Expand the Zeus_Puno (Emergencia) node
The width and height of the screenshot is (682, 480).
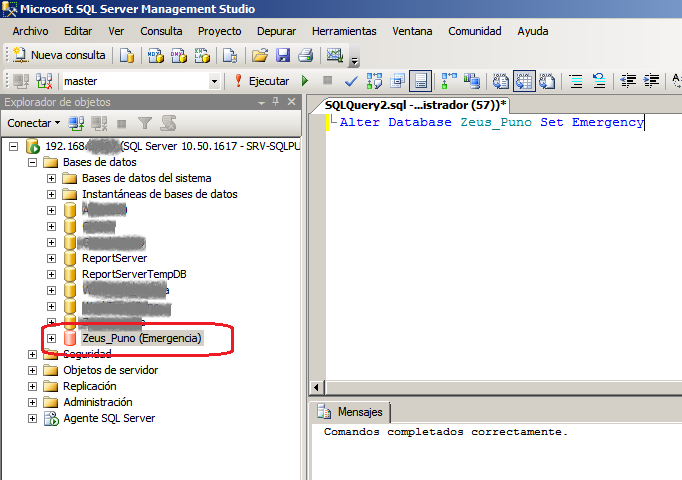[51, 338]
